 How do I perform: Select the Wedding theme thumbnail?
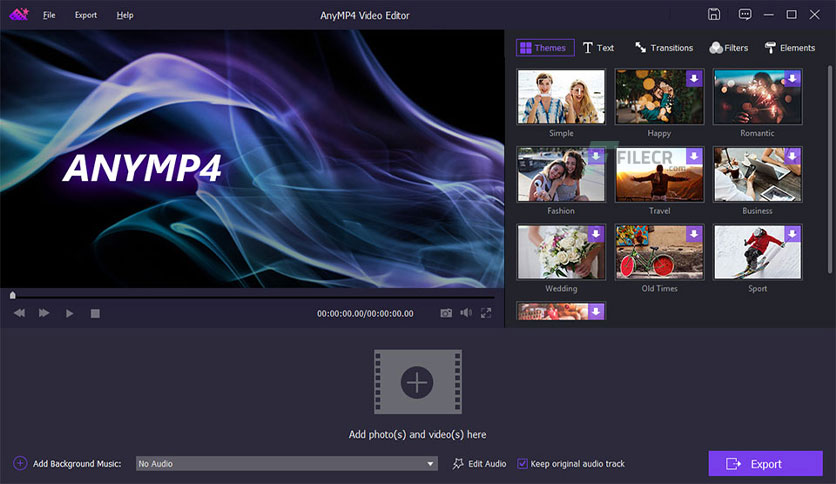[561, 252]
